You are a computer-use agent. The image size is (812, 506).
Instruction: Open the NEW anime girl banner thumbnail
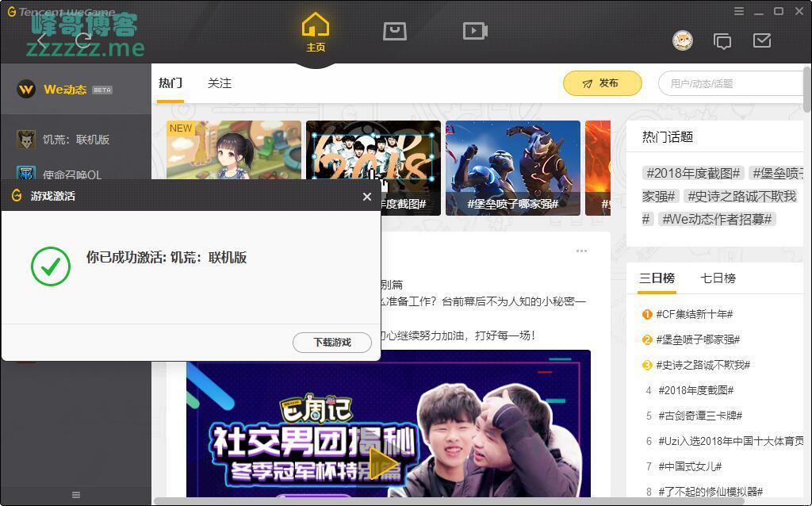[x=234, y=150]
